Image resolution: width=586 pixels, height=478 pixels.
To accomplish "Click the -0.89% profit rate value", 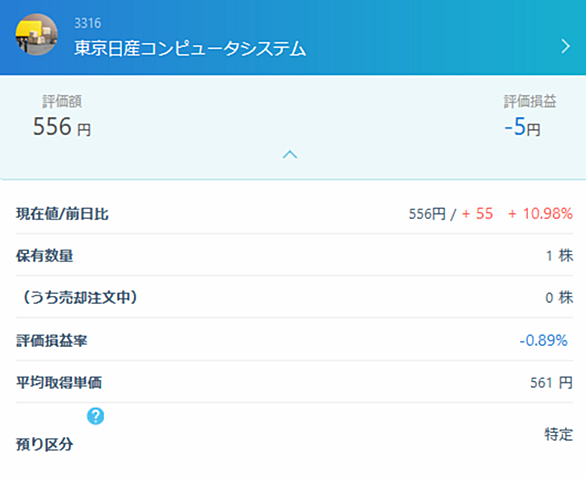I will [543, 340].
